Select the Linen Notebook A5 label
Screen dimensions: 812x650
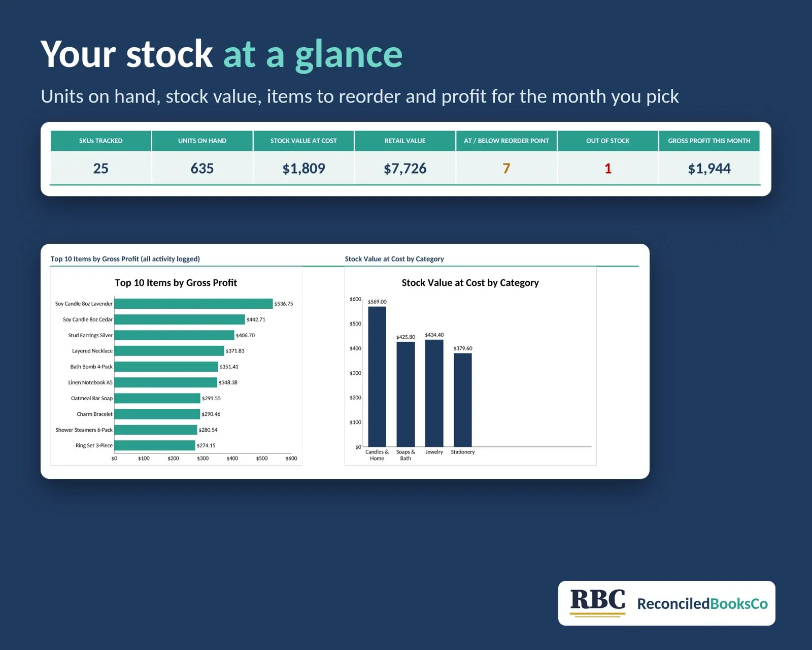pos(90,382)
